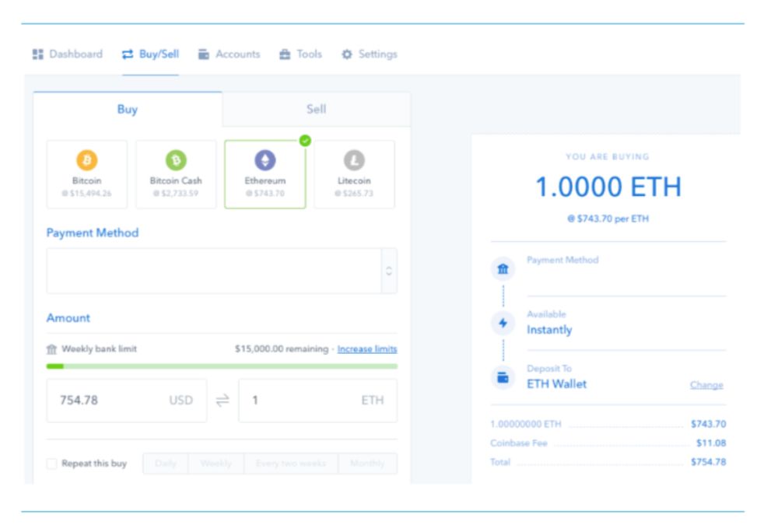Choose the Daily repeat option
Screen dimensions: 764x532
(166, 464)
